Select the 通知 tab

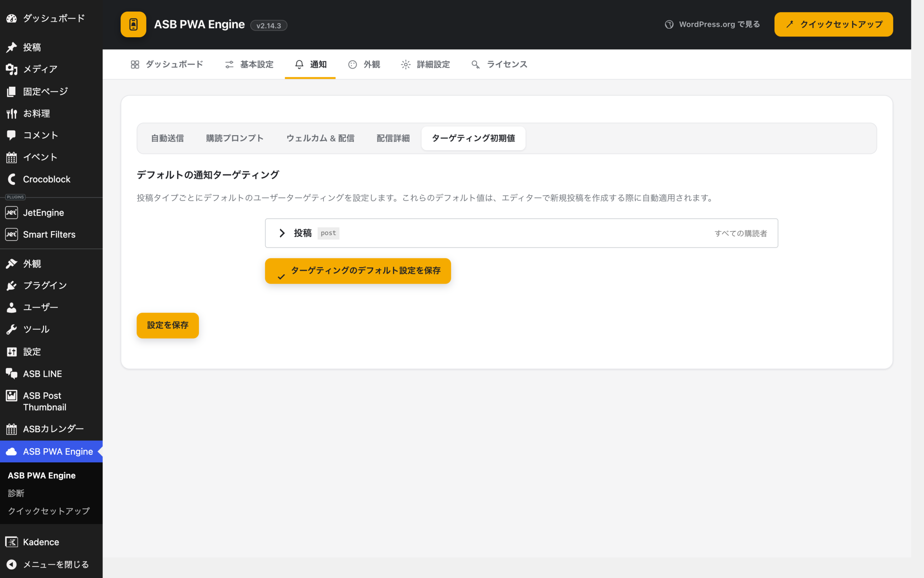pos(310,64)
